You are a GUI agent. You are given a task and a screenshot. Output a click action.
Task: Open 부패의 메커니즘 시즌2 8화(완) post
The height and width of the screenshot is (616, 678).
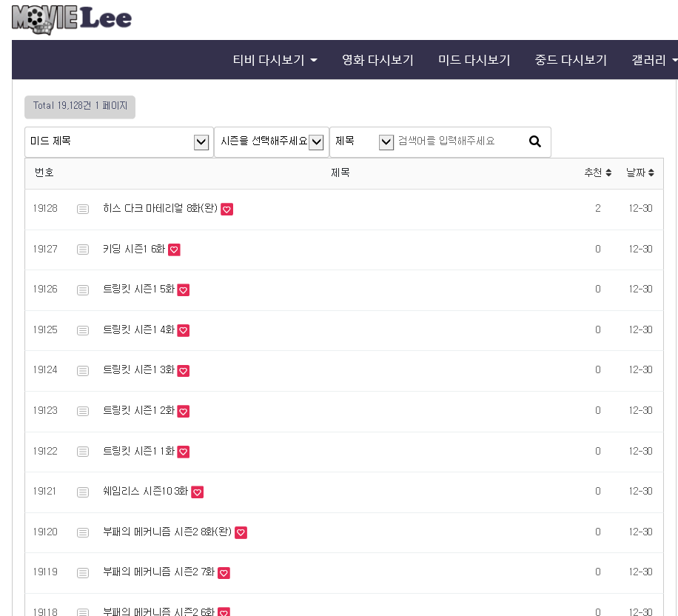tap(167, 532)
